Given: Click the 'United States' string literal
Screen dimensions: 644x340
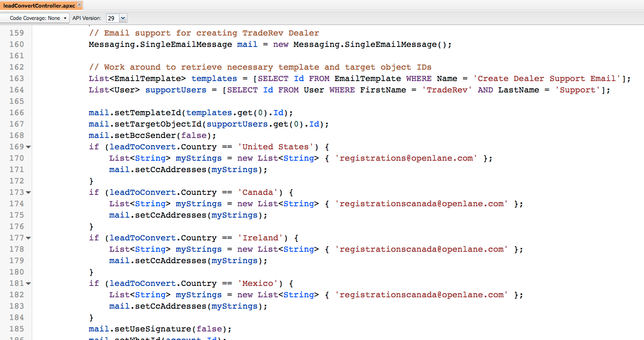Looking at the screenshot, I should [x=276, y=147].
